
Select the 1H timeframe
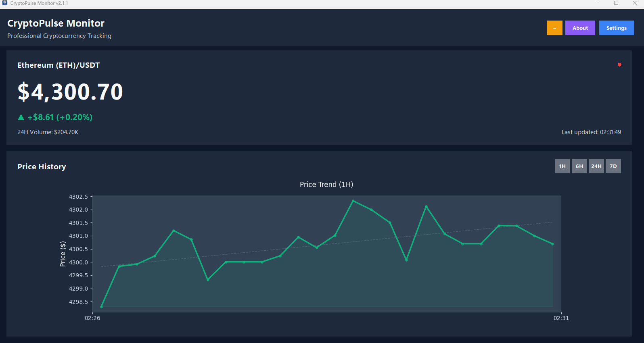click(562, 166)
